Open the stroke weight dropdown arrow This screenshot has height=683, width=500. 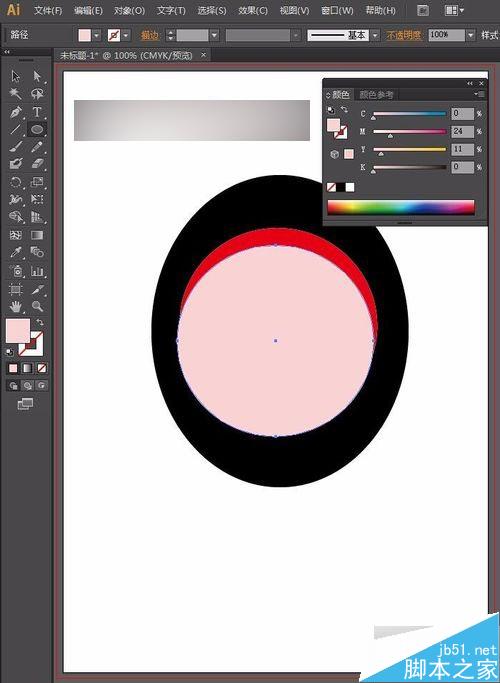(214, 35)
